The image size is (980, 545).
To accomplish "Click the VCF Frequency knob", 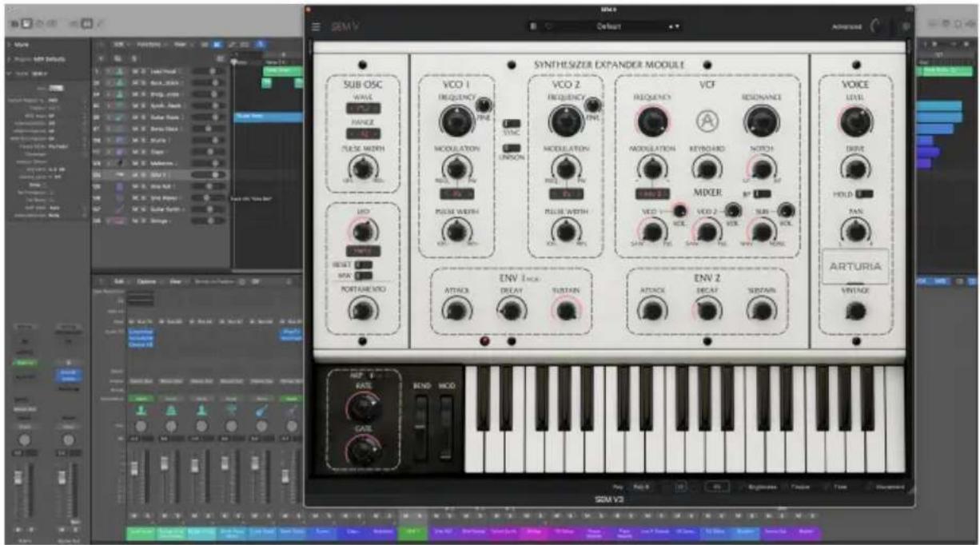I will 652,122.
